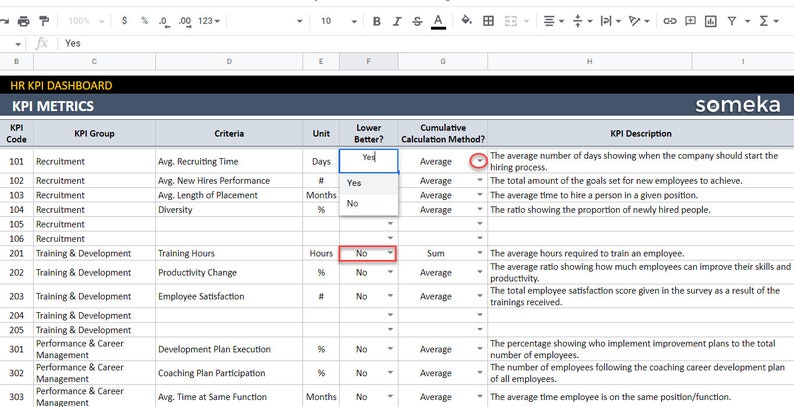The width and height of the screenshot is (794, 407).
Task: Toggle bold formatting
Action: click(376, 21)
